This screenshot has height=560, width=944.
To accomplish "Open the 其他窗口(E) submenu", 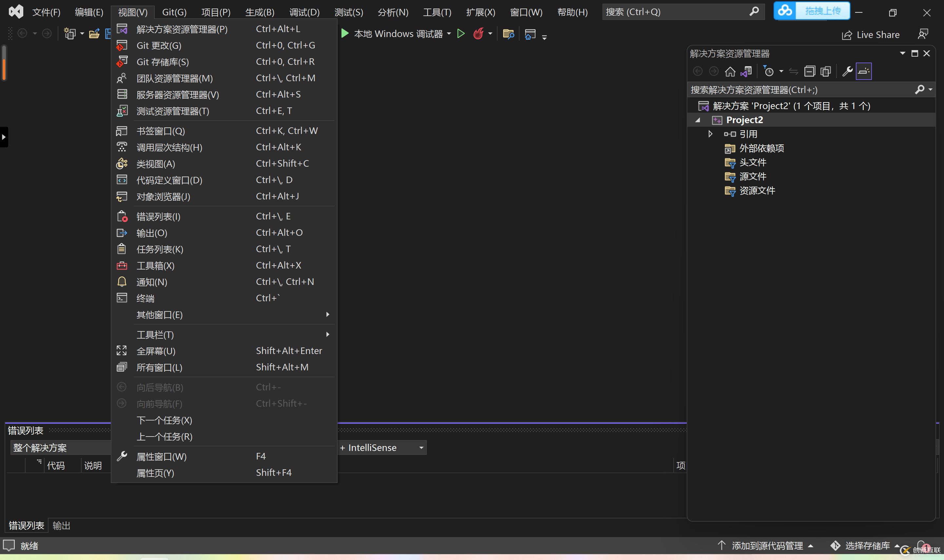I will point(159,315).
